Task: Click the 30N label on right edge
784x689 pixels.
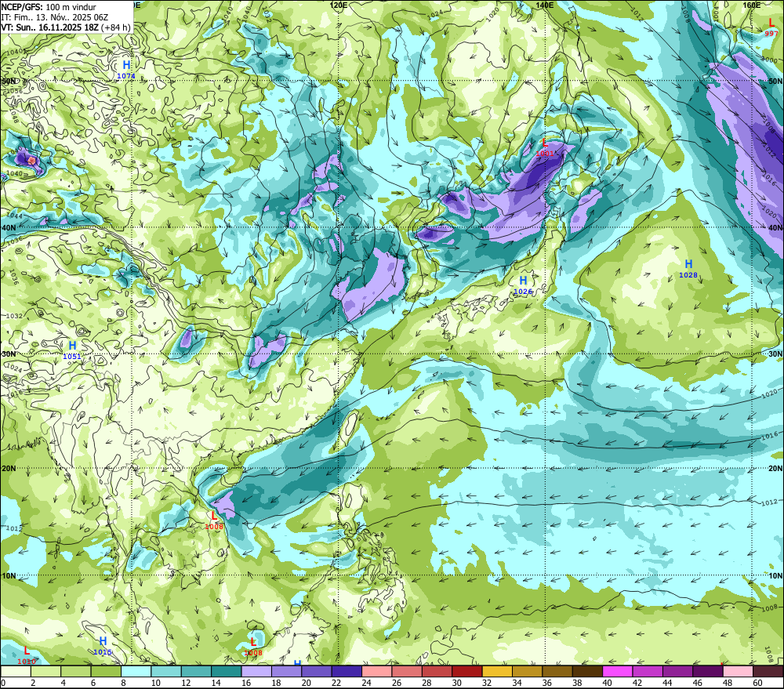Action: tap(775, 354)
